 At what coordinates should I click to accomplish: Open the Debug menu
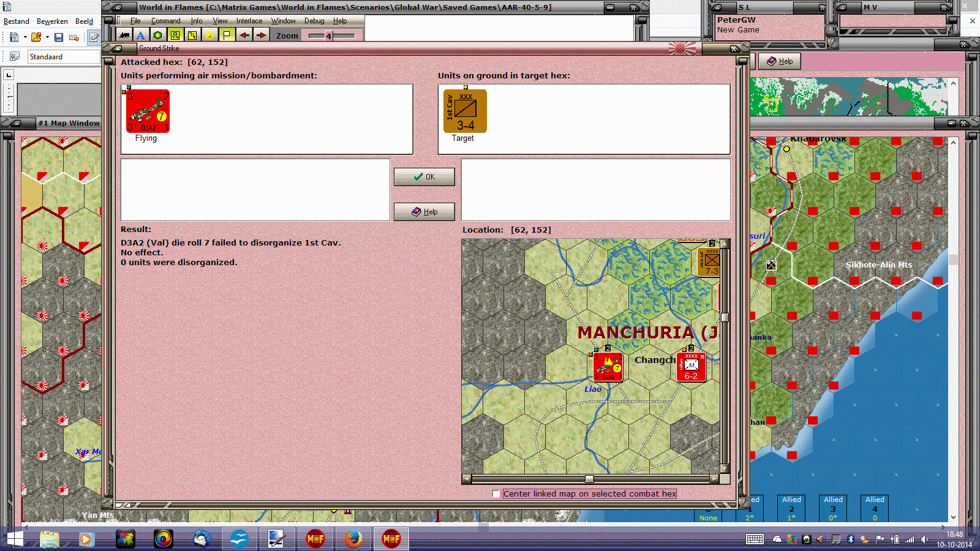[x=314, y=21]
